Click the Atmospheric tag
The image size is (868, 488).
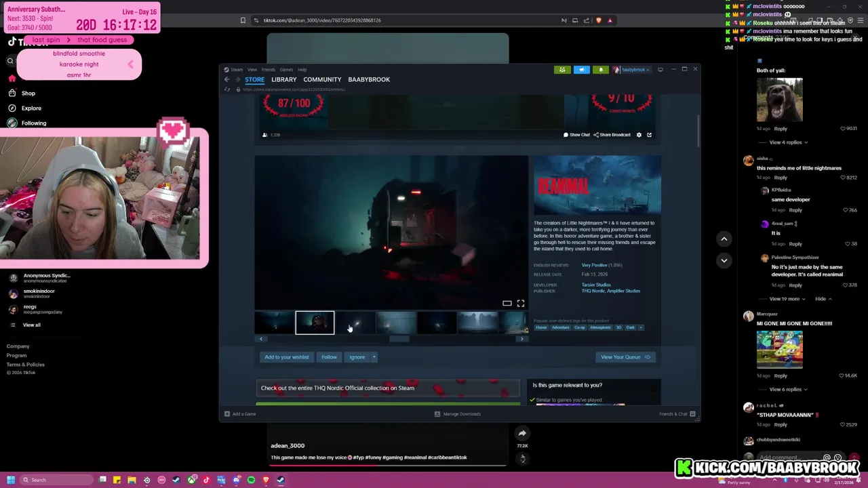tap(600, 327)
